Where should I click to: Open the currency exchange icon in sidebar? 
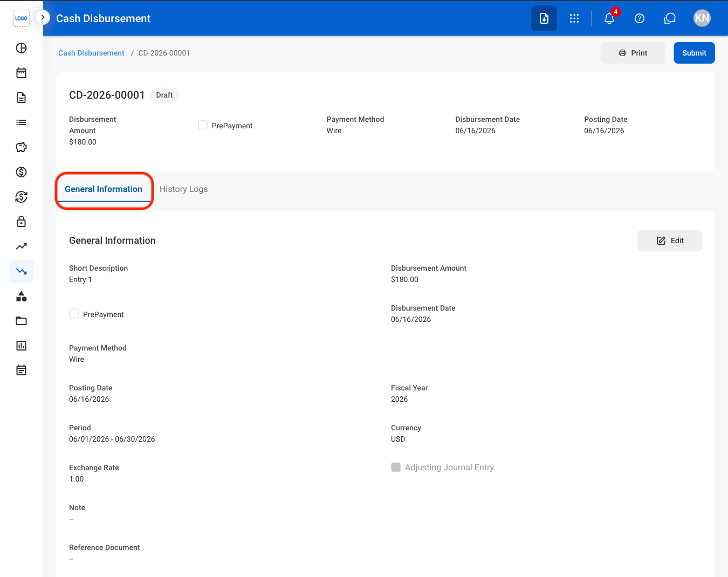click(21, 197)
